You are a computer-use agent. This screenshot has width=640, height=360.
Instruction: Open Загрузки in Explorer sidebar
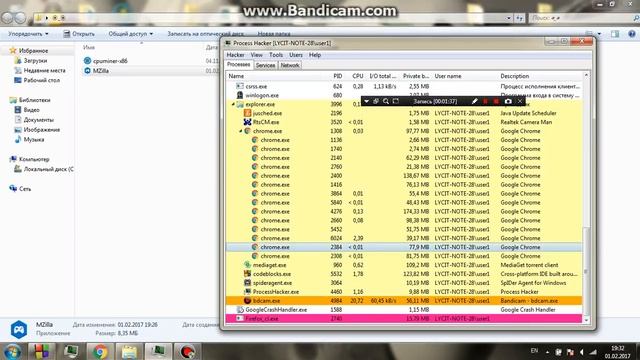(x=31, y=60)
